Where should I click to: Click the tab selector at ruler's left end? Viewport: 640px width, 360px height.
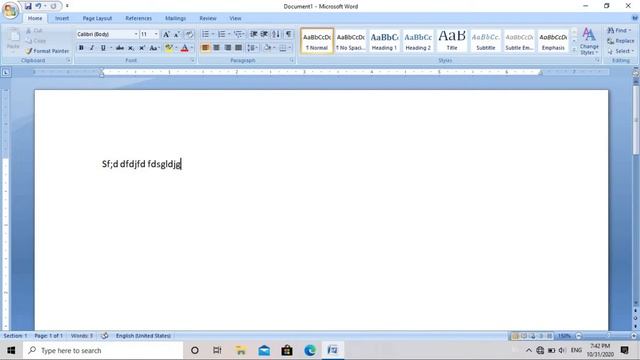click(6, 73)
